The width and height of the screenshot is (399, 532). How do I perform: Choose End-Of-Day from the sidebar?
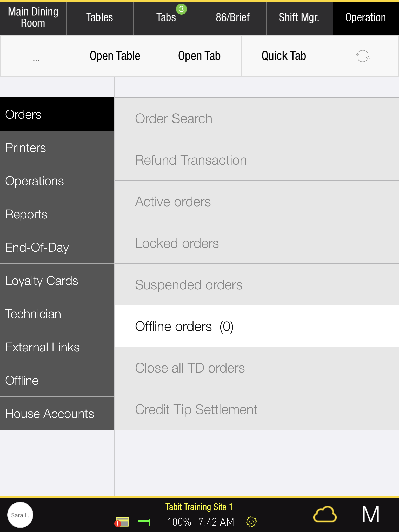(57, 247)
